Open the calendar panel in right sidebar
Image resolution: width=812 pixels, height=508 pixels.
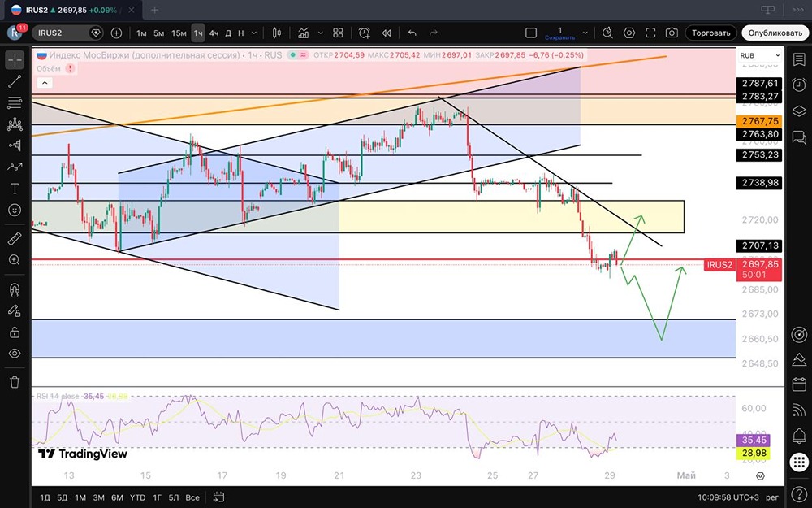pyautogui.click(x=799, y=384)
